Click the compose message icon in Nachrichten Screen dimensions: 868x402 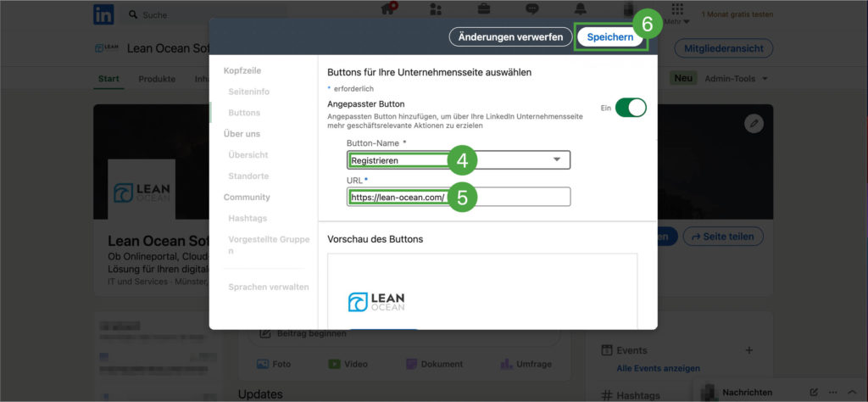tap(814, 392)
